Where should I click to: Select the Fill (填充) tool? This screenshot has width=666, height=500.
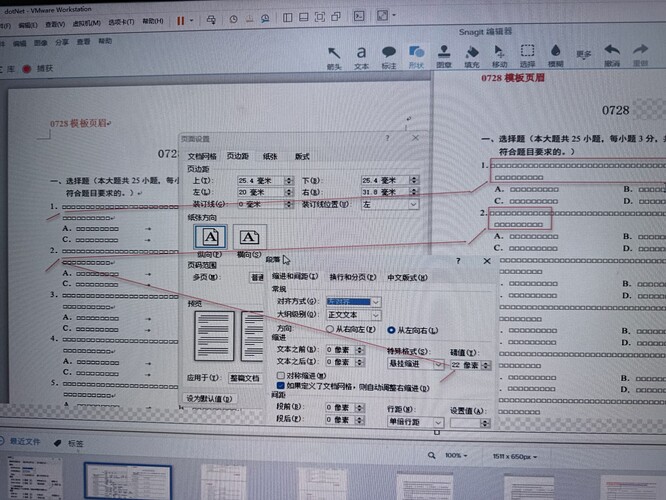pyautogui.click(x=472, y=54)
